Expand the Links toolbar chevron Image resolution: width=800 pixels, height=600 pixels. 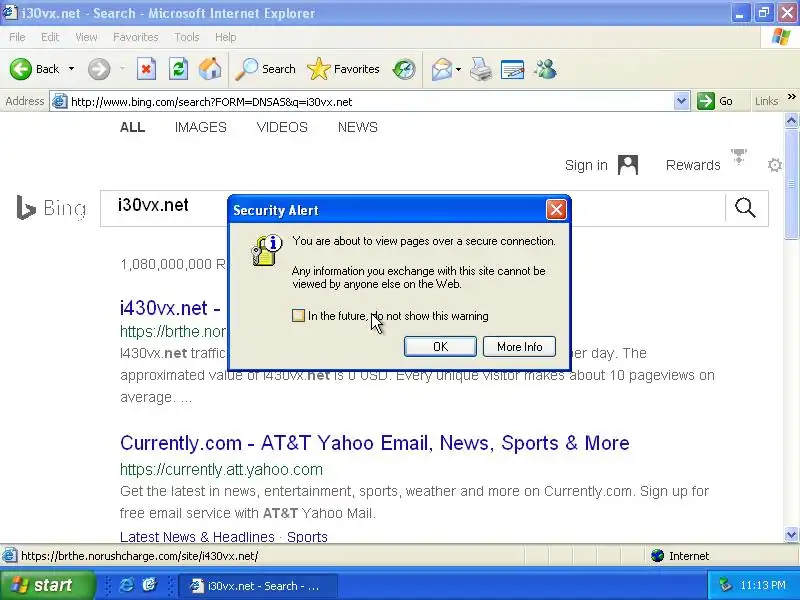[791, 96]
